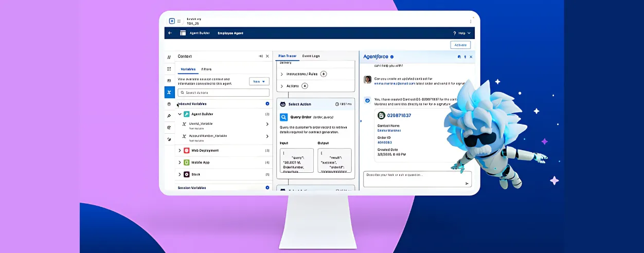Click the circular arrow icon in the left sidebar
Viewport: 644px width, 253px height.
[x=169, y=128]
